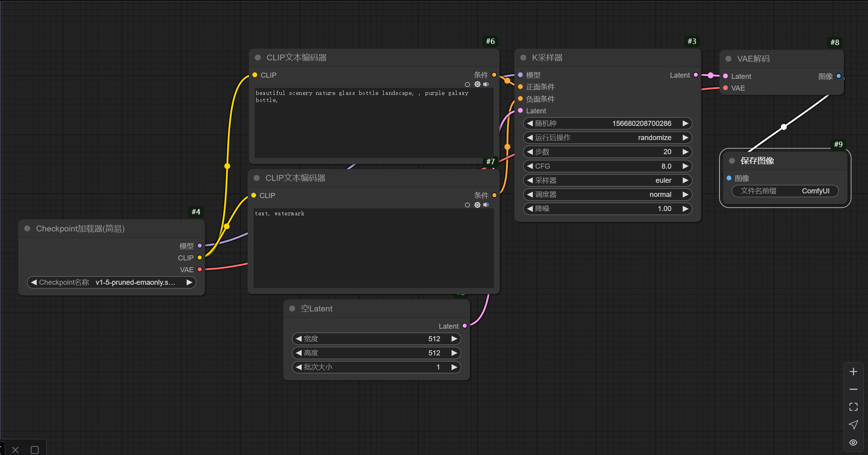Toggle link visibility eye icon

(853, 442)
